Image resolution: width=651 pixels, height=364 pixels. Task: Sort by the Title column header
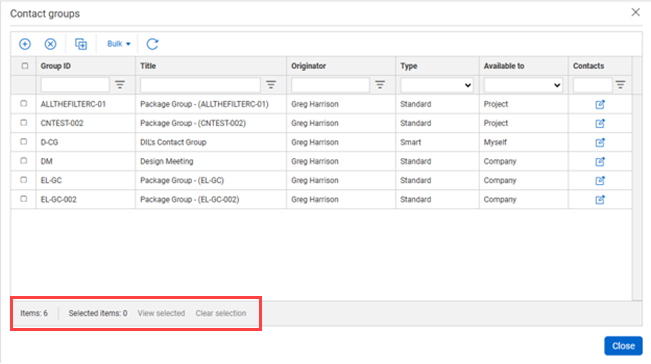pos(148,66)
